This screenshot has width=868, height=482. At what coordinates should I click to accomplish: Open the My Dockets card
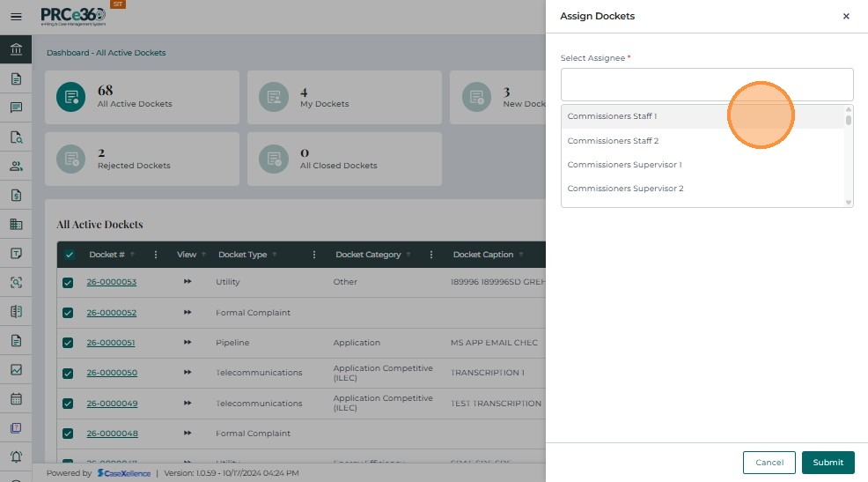pos(344,98)
